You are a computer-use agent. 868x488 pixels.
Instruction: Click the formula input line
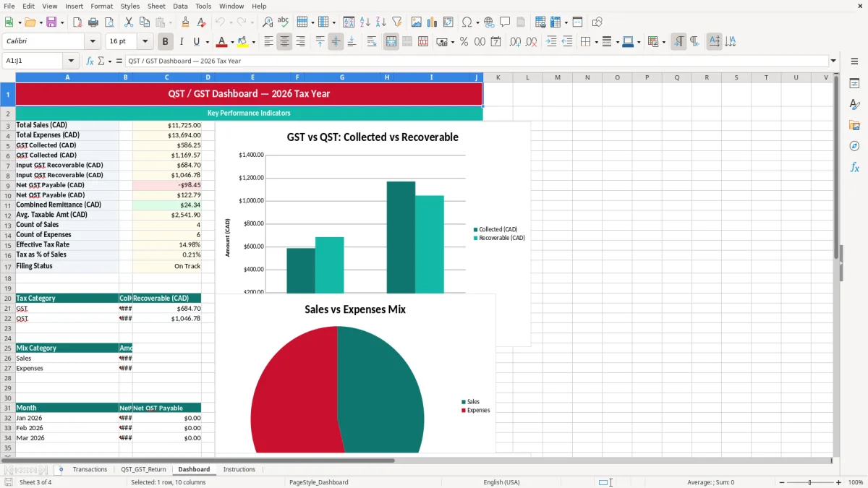pyautogui.click(x=476, y=61)
